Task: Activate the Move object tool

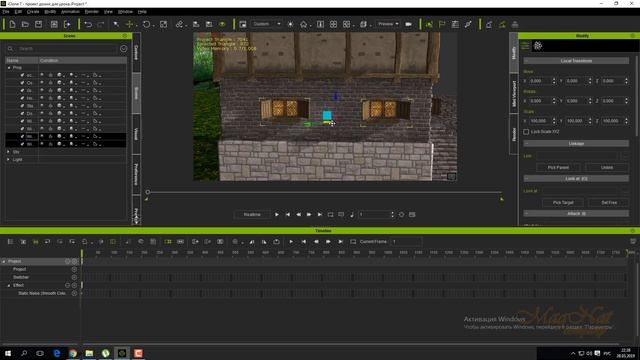Action: pyautogui.click(x=129, y=24)
